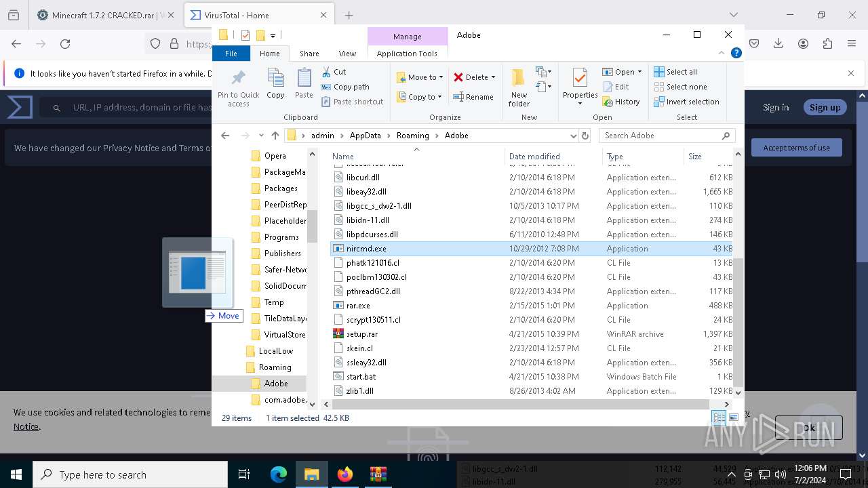Sort by the Name column header
Viewport: 868px width, 488px height.
[x=416, y=157]
